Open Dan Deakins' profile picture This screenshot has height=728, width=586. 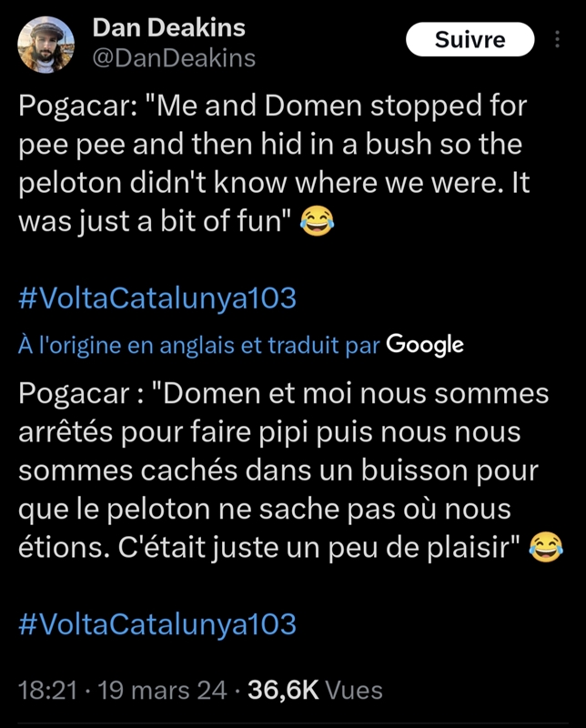45,45
